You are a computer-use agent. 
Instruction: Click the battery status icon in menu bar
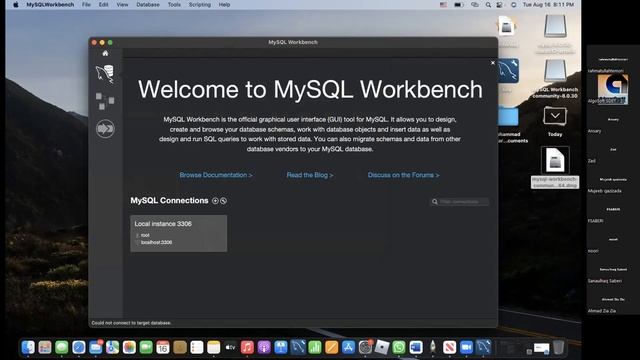pyautogui.click(x=458, y=5)
